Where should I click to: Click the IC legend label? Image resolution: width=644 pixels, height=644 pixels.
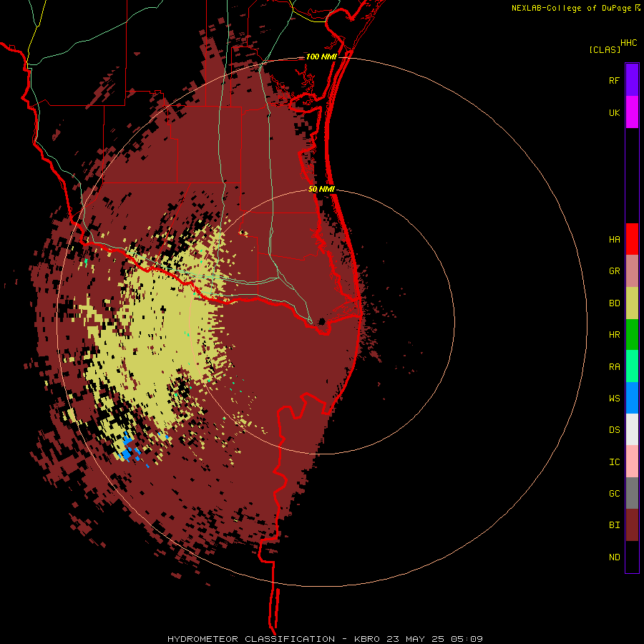614,462
